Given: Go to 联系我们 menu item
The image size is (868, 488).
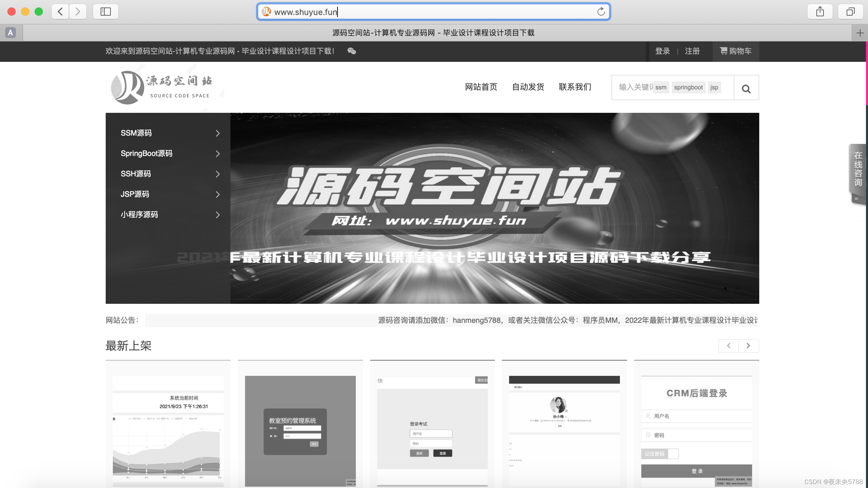Looking at the screenshot, I should (575, 87).
